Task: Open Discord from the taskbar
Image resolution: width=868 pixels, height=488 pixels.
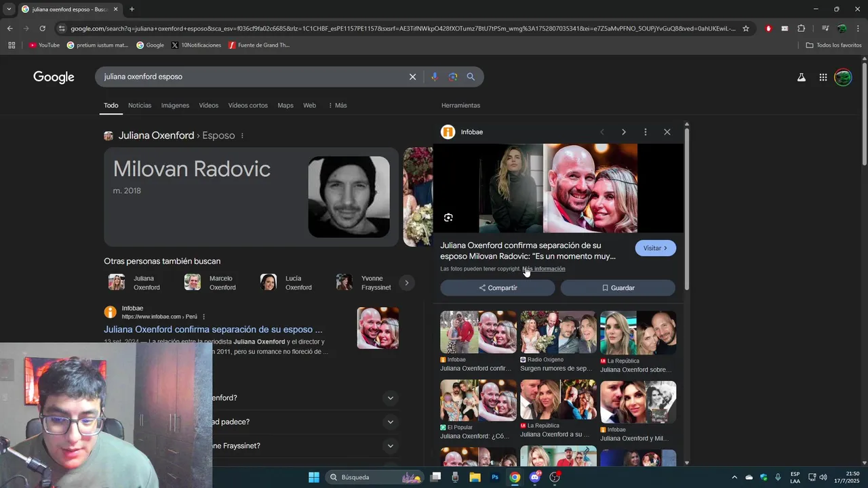Action: pyautogui.click(x=535, y=477)
